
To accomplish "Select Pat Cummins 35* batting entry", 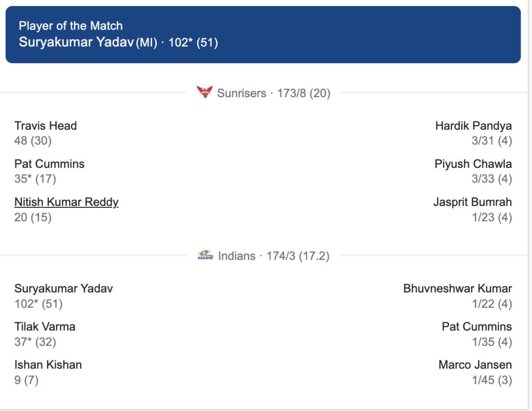I will point(49,171).
